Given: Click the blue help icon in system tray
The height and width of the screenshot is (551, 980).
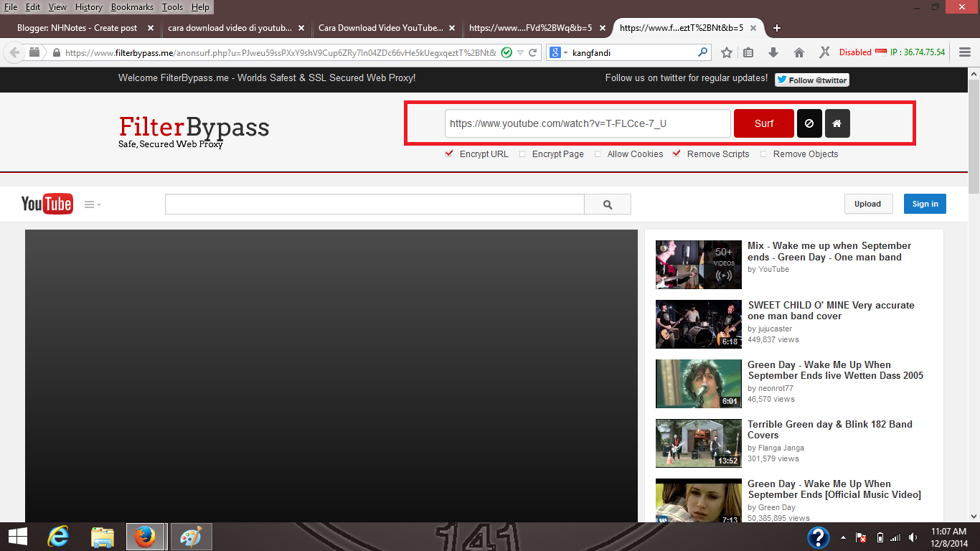Looking at the screenshot, I should pos(819,537).
